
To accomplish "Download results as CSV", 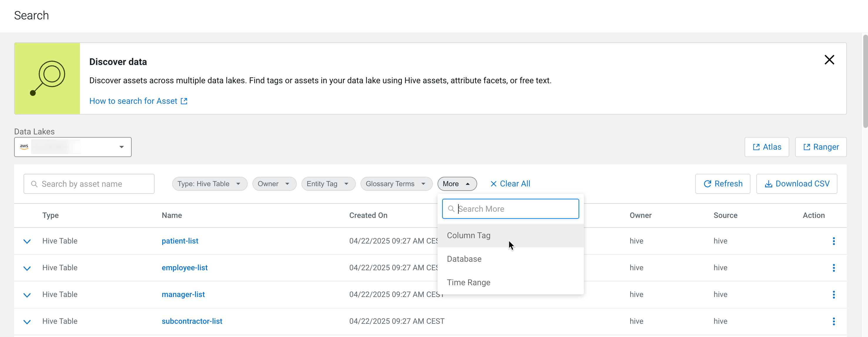I will tap(796, 183).
